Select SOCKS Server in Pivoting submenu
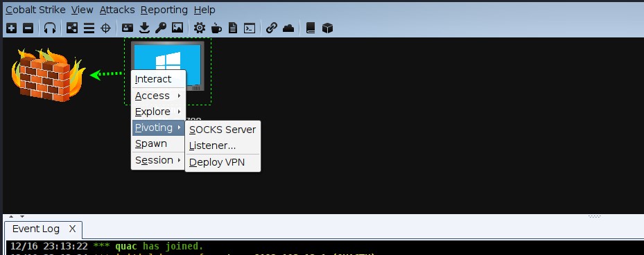The height and width of the screenshot is (255, 644). (223, 130)
